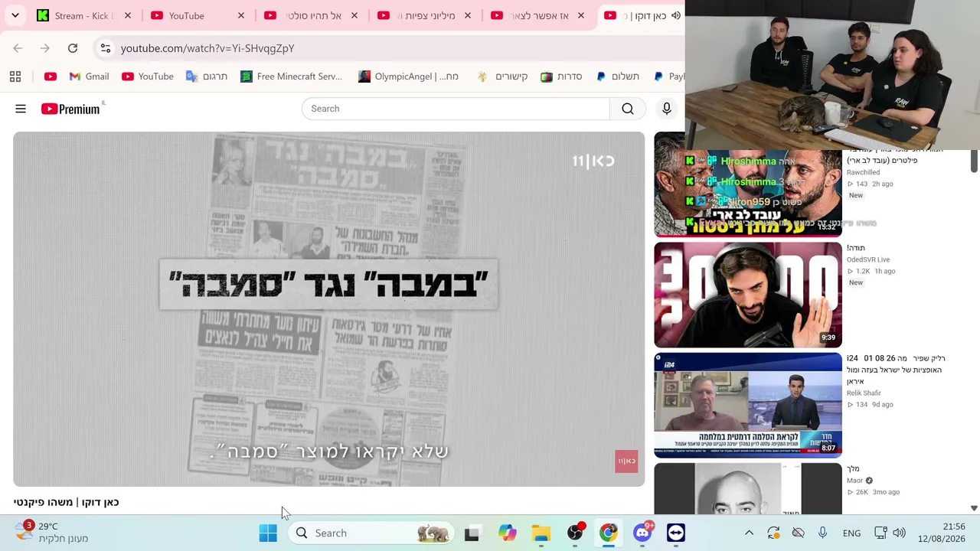980x551 pixels.
Task: Open Discord from the taskbar
Action: [642, 533]
